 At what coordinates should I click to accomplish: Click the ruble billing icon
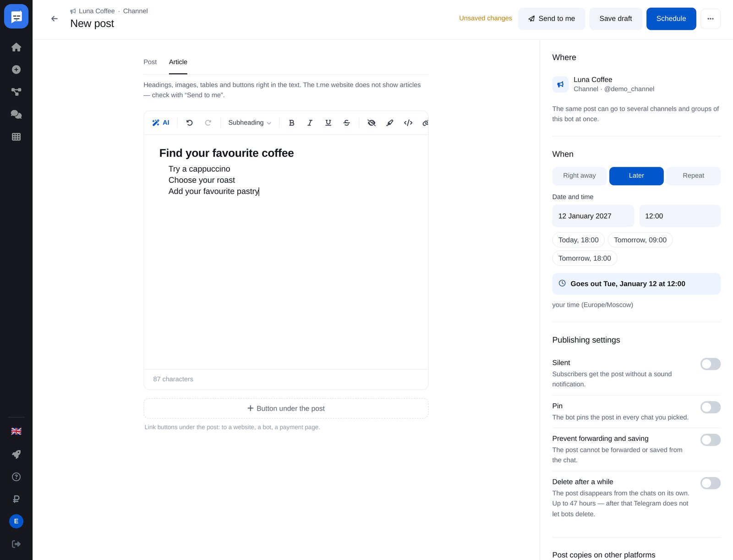click(16, 499)
